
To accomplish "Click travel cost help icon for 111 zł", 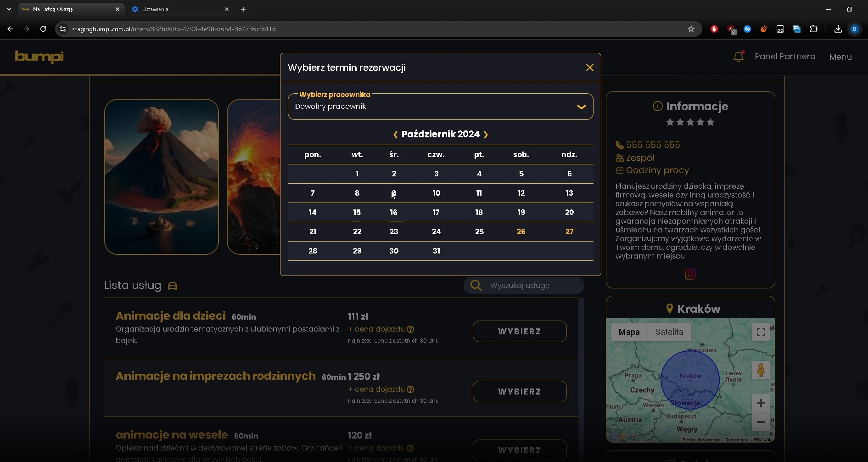I will click(x=410, y=329).
